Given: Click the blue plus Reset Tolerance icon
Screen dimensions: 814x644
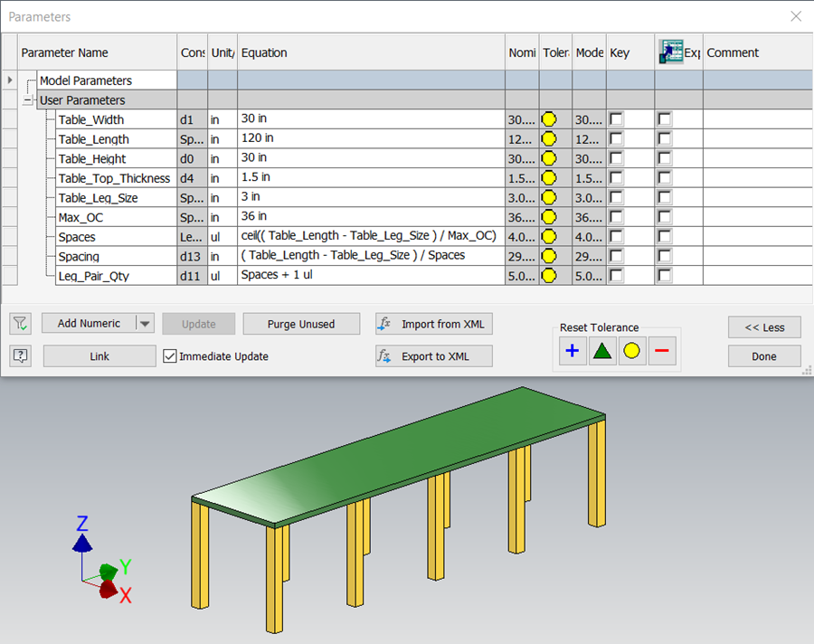Looking at the screenshot, I should point(573,351).
